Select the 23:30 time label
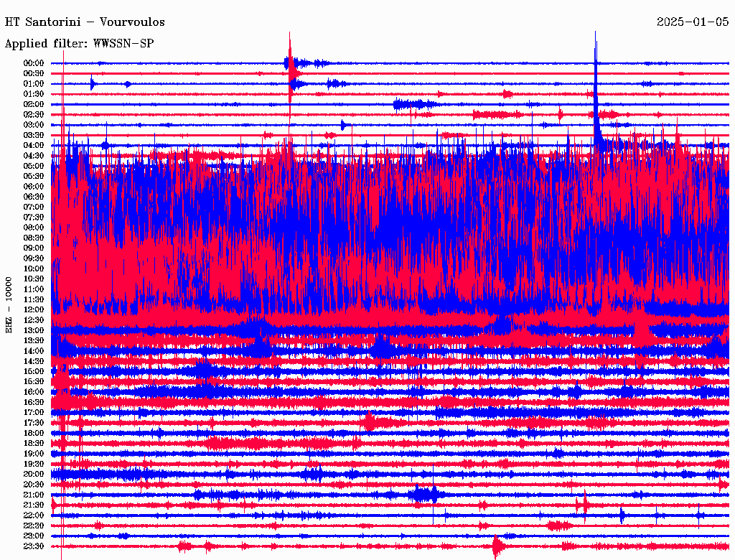 coord(34,546)
